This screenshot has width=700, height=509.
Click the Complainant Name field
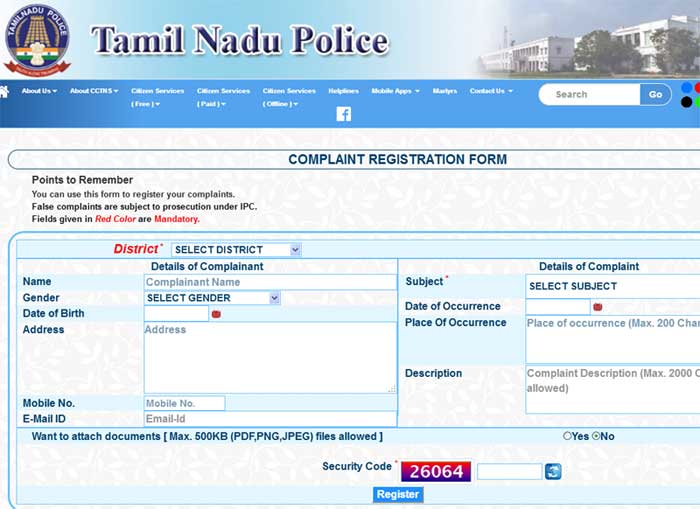(270, 282)
